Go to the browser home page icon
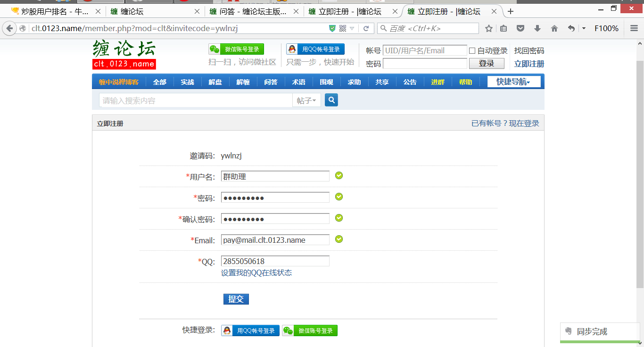Screen dimensions: 644x347 (554, 29)
